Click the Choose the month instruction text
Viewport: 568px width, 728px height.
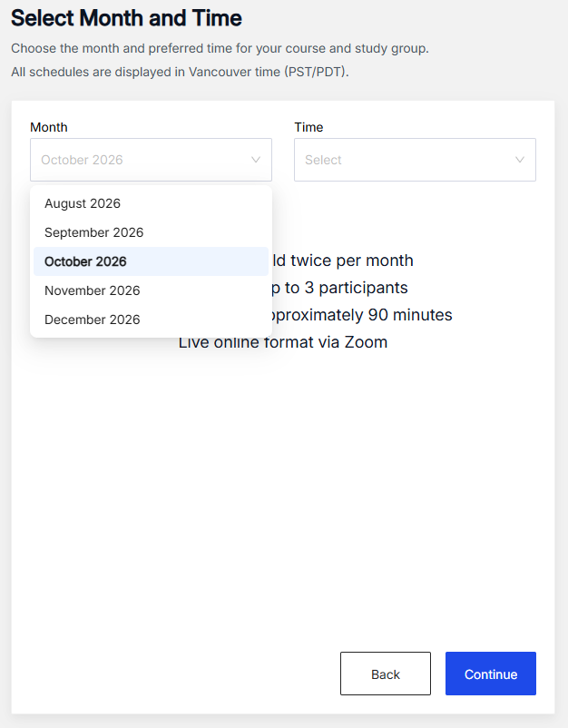tap(220, 48)
